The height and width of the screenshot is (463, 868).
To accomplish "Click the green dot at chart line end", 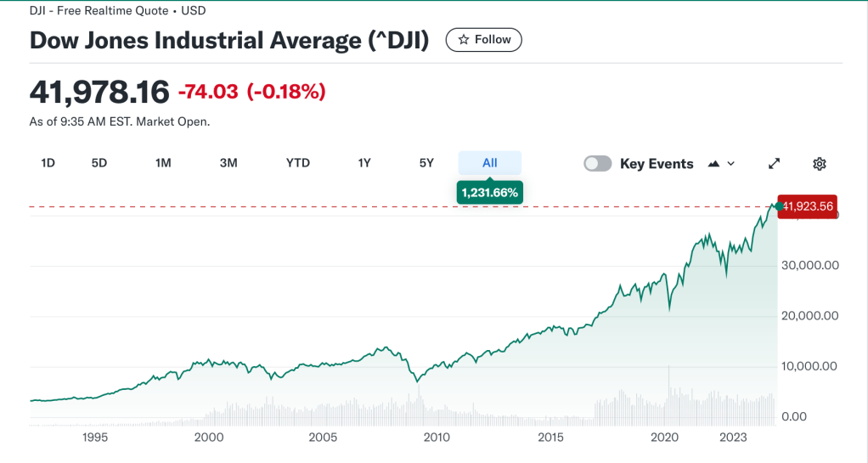I will click(x=777, y=206).
